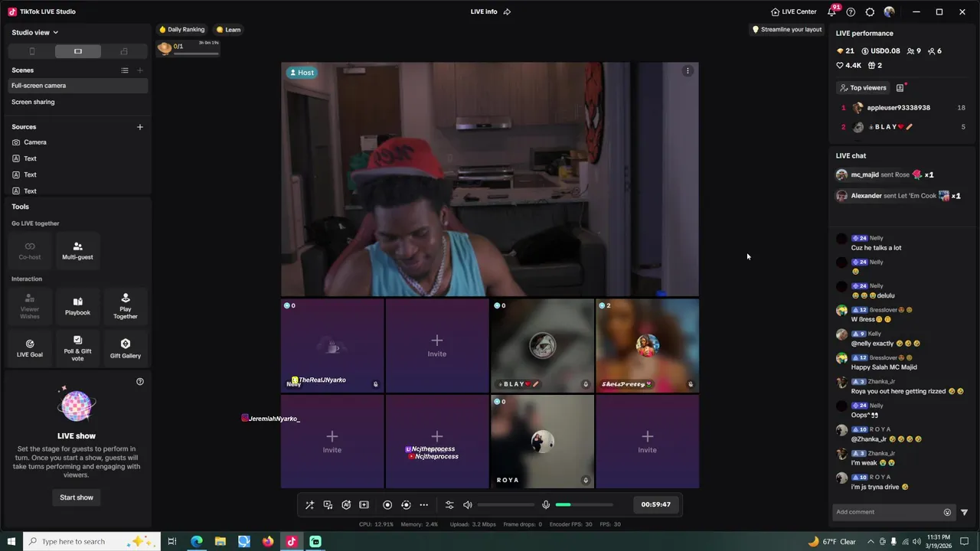The image size is (980, 551).
Task: Switch to the gift ranking tab icon
Action: (900, 88)
